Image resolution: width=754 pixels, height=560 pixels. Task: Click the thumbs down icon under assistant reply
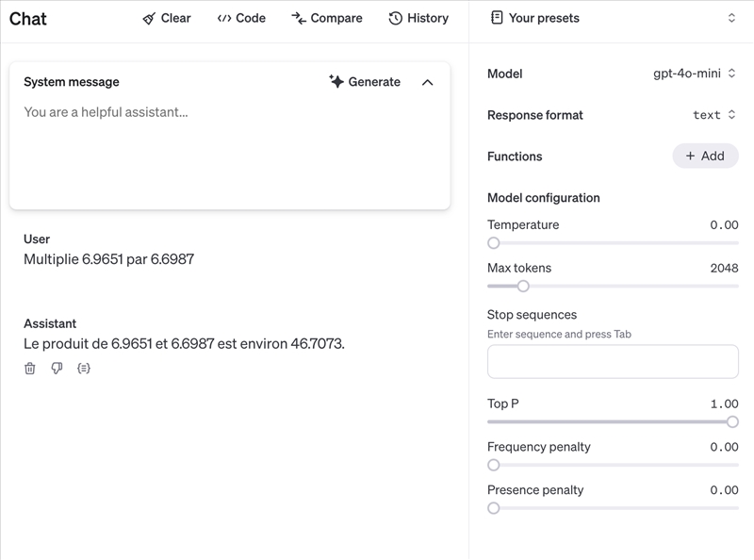(x=57, y=369)
